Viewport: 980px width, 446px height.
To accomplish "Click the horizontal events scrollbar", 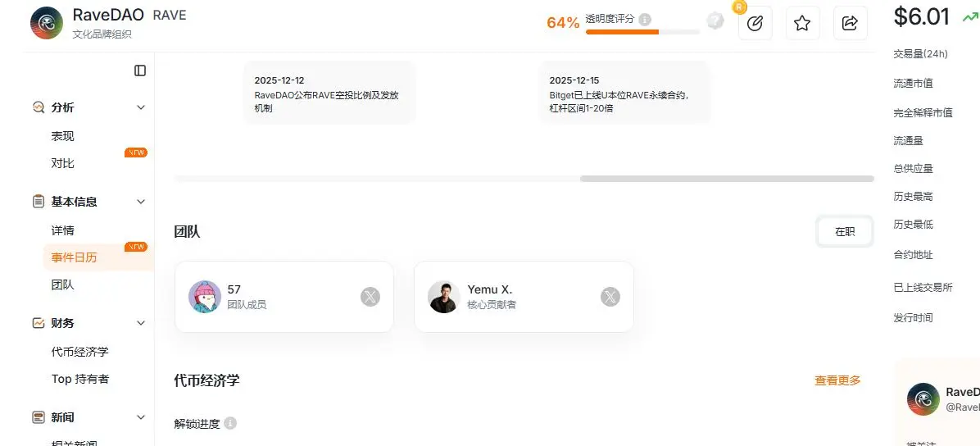I will tap(726, 179).
